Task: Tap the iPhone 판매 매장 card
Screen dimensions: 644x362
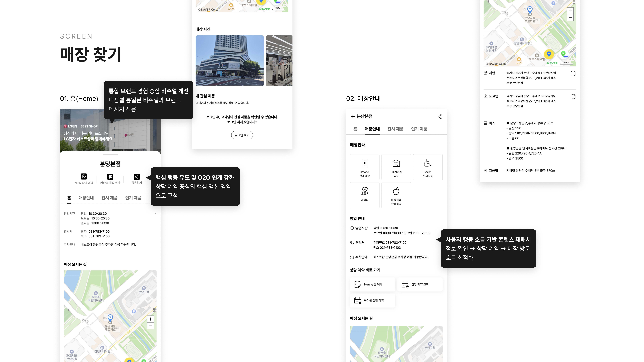Action: pyautogui.click(x=365, y=167)
